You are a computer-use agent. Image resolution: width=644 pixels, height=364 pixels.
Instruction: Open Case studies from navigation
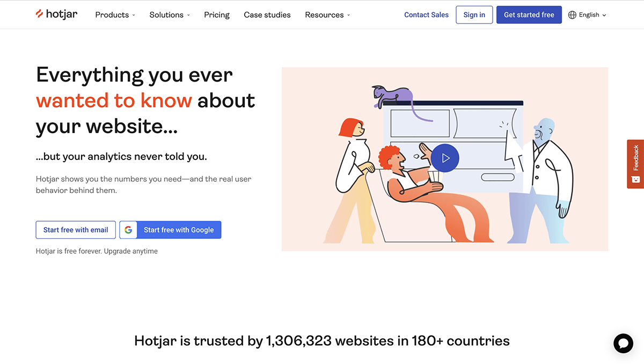[267, 15]
